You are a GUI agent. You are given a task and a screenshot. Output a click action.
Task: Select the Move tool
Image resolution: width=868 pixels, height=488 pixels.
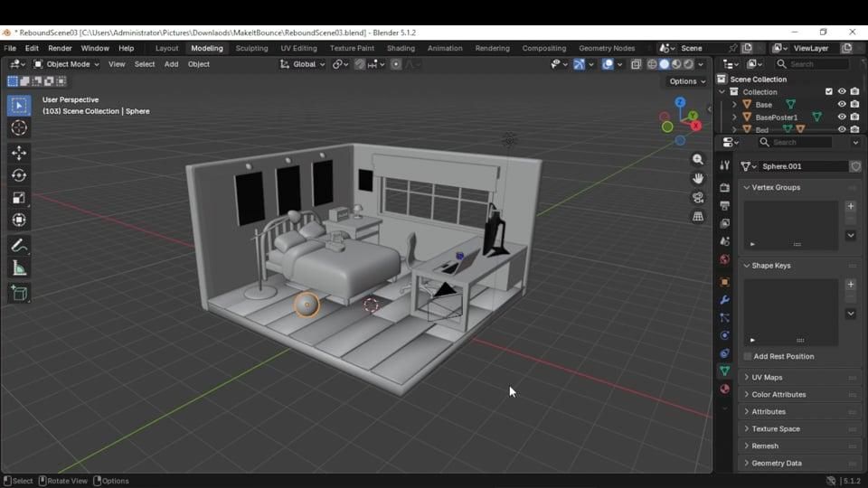pos(19,153)
